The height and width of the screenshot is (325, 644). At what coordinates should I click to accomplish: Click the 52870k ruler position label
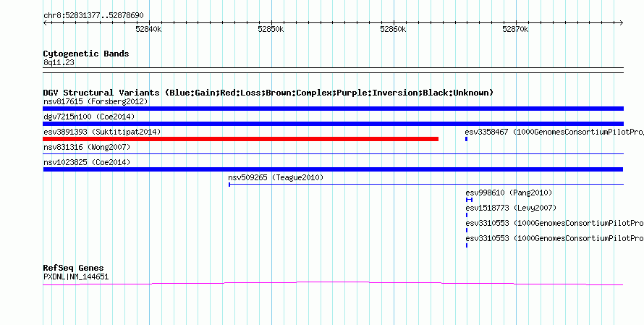[x=515, y=29]
